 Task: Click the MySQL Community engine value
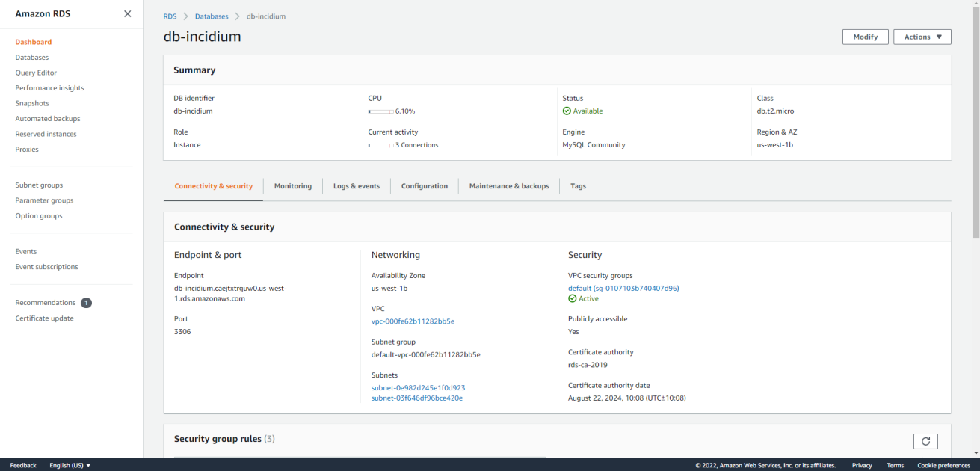(594, 145)
